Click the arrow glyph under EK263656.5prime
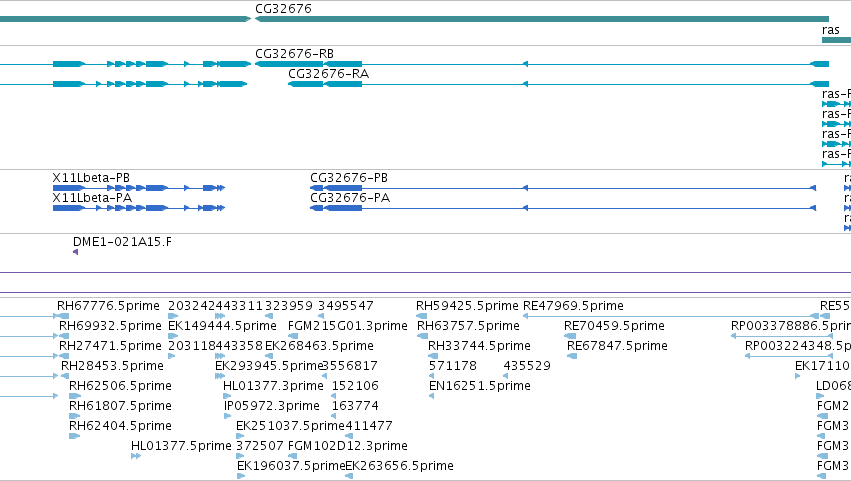This screenshot has height=481, width=851. pyautogui.click(x=349, y=476)
